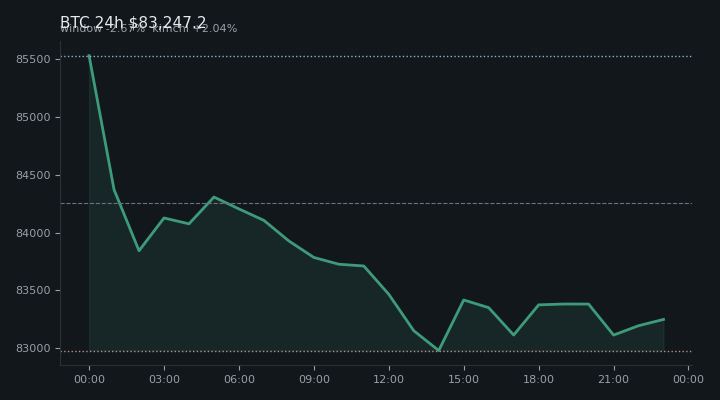This screenshot has height=400, width=720.
Task: Select the price peak at chart start
Action: coord(89,55)
